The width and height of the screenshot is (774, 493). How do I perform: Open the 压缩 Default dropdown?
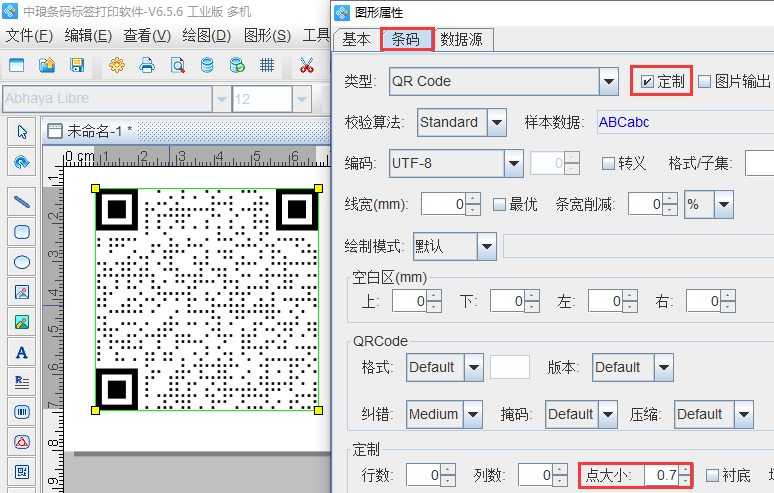tap(744, 414)
